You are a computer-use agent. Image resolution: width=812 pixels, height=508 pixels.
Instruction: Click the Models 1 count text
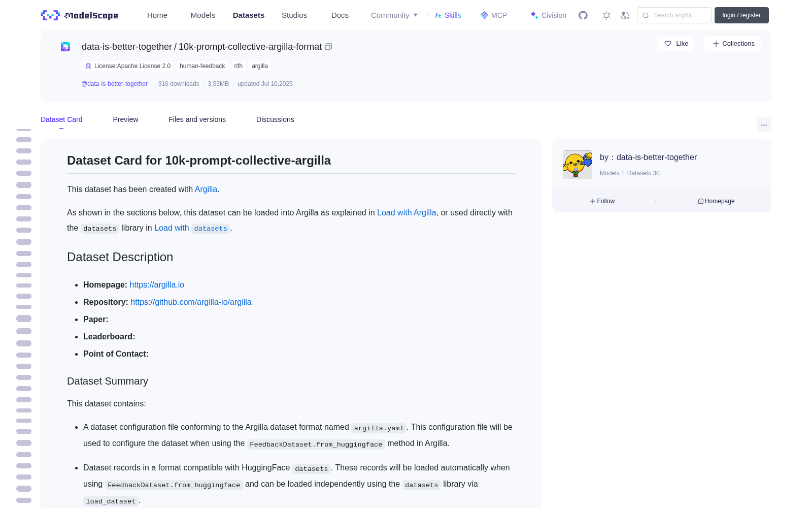coord(612,173)
